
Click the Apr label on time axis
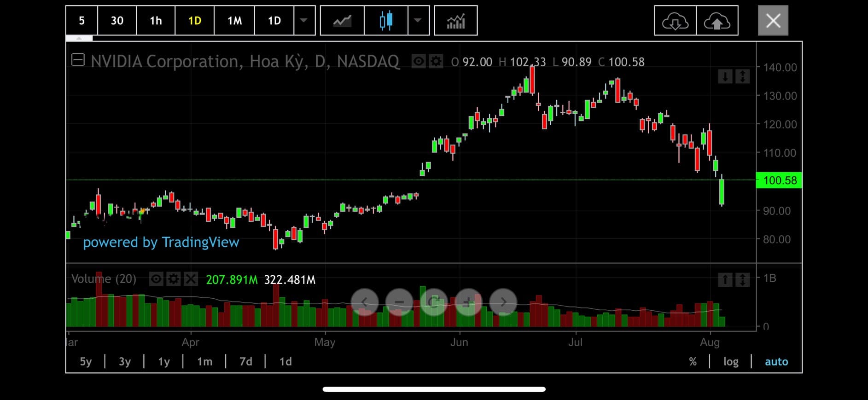[x=190, y=342]
